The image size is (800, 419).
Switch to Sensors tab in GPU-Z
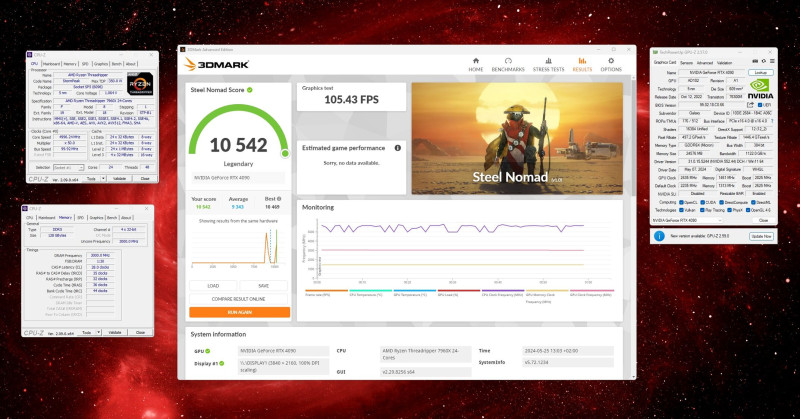687,63
